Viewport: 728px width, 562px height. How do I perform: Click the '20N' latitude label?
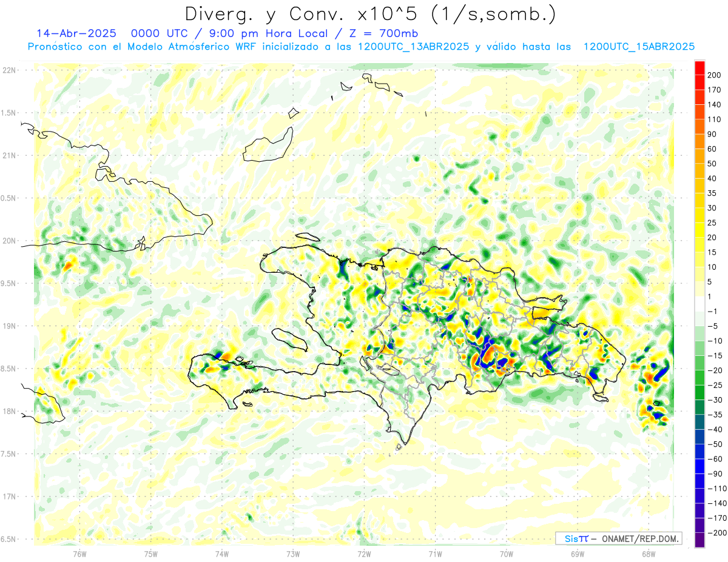[9, 241]
